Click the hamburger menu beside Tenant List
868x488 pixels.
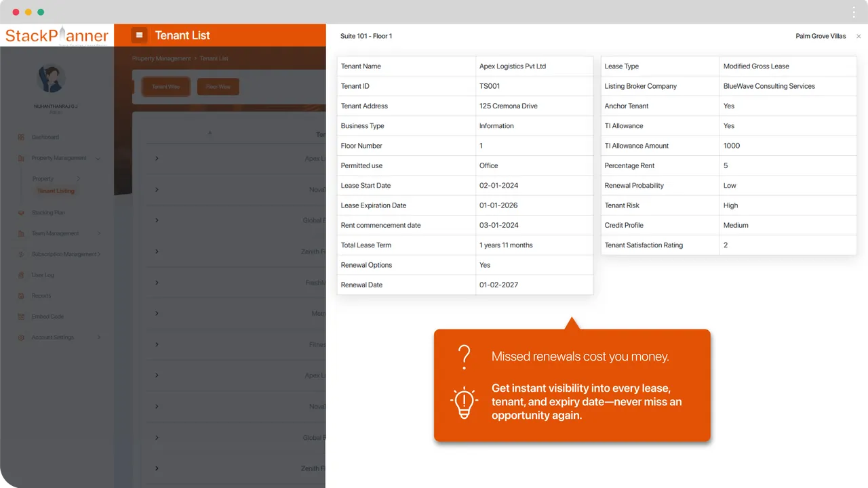click(140, 35)
